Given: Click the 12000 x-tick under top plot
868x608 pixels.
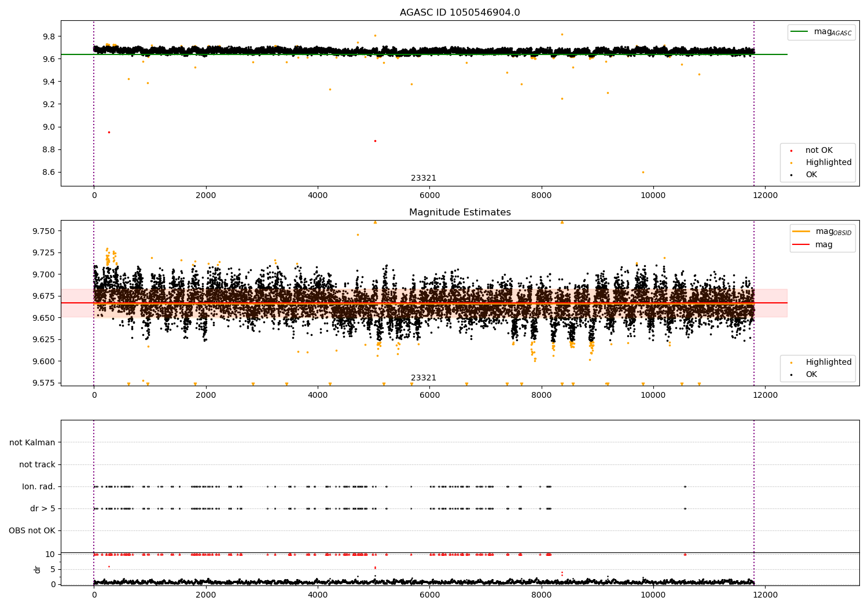Looking at the screenshot, I should point(765,196).
